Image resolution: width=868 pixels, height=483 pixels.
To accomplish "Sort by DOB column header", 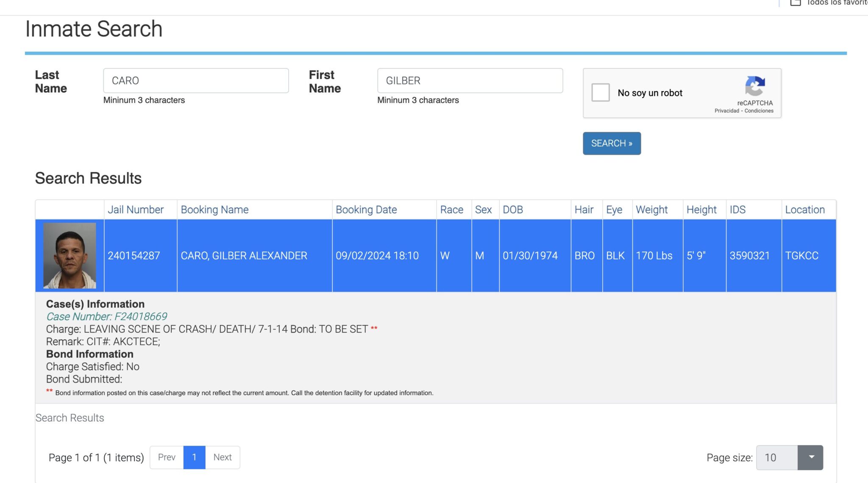I will pyautogui.click(x=512, y=209).
